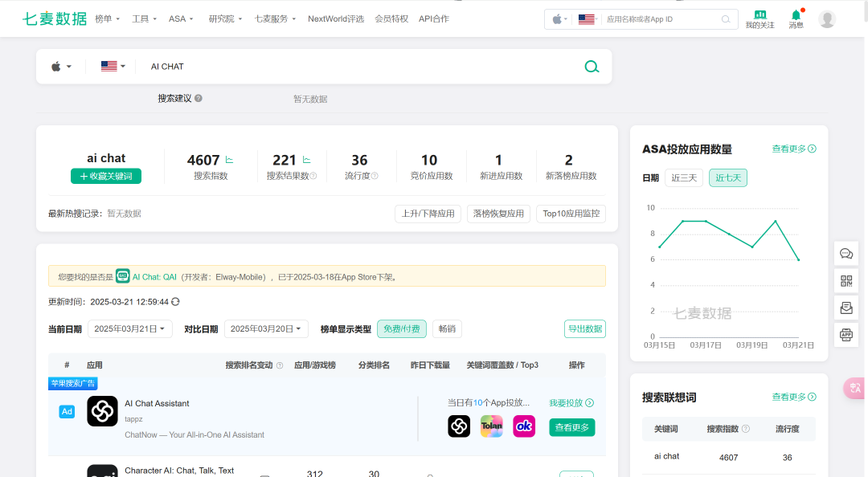Open 会员特权 menu item

(391, 18)
